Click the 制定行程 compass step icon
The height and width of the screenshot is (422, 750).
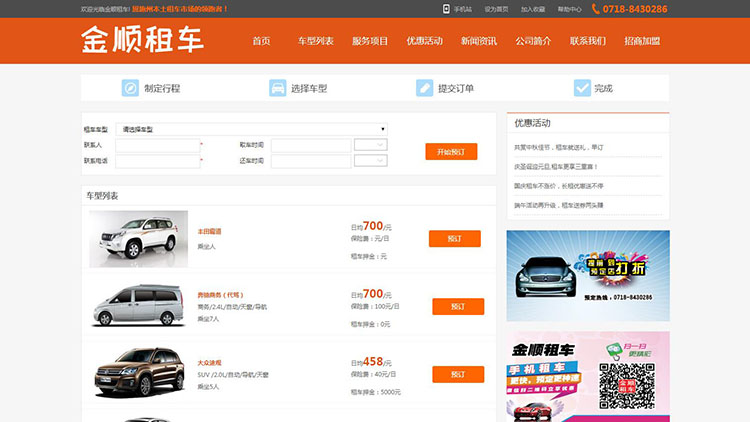(130, 88)
